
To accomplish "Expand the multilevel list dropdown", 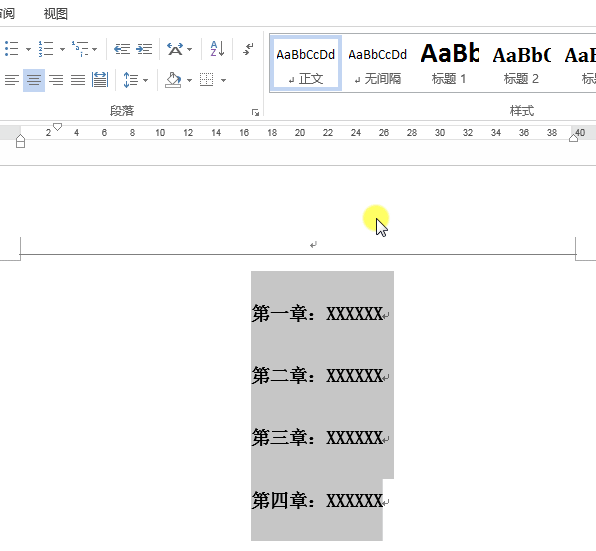I will tap(95, 49).
